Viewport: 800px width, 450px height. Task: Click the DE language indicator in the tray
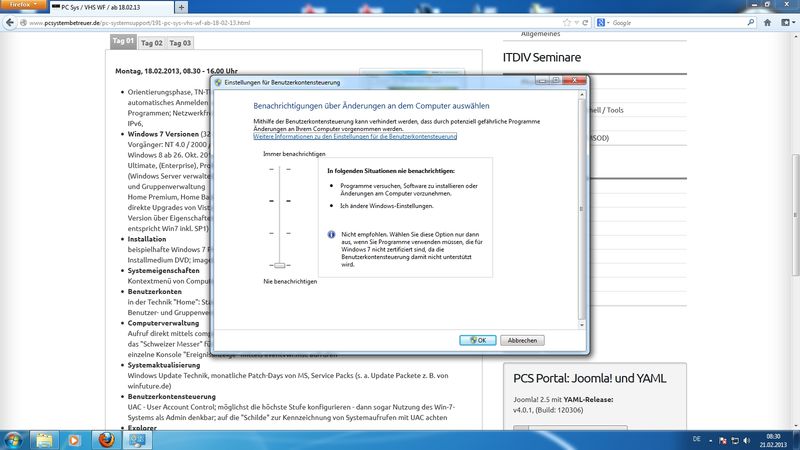click(x=697, y=439)
